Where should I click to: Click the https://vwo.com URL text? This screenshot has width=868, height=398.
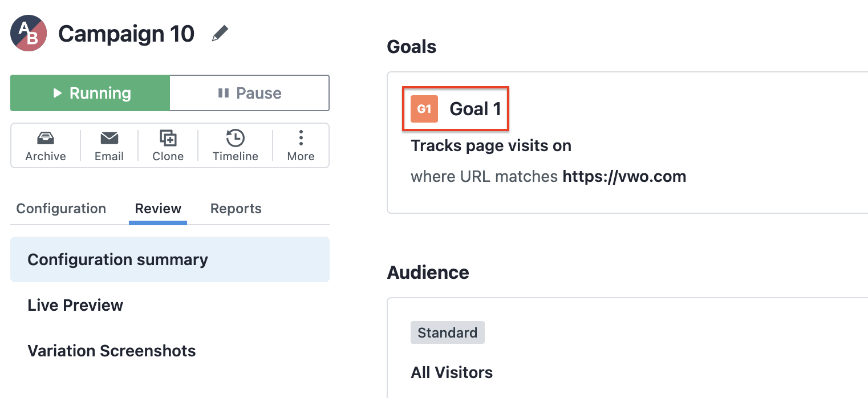pos(624,177)
